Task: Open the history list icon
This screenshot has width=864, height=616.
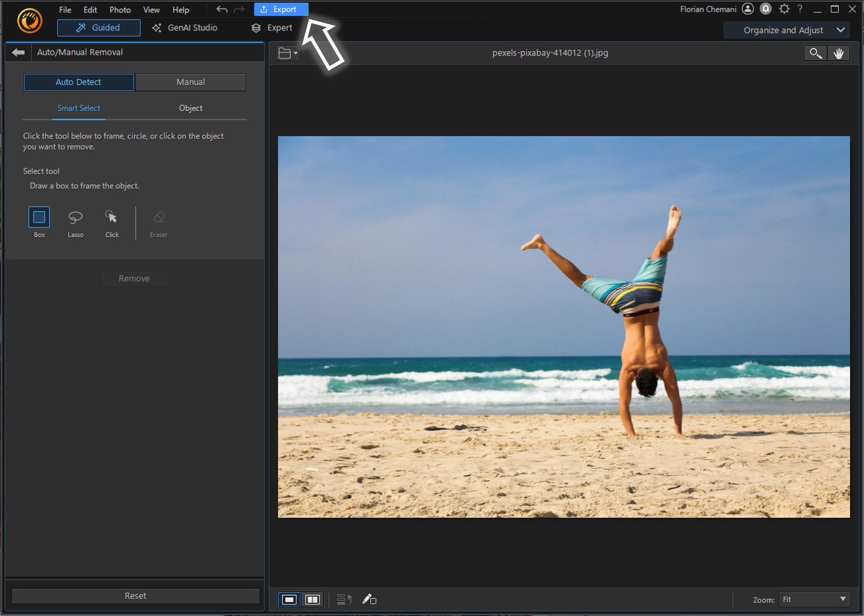Action: [344, 600]
